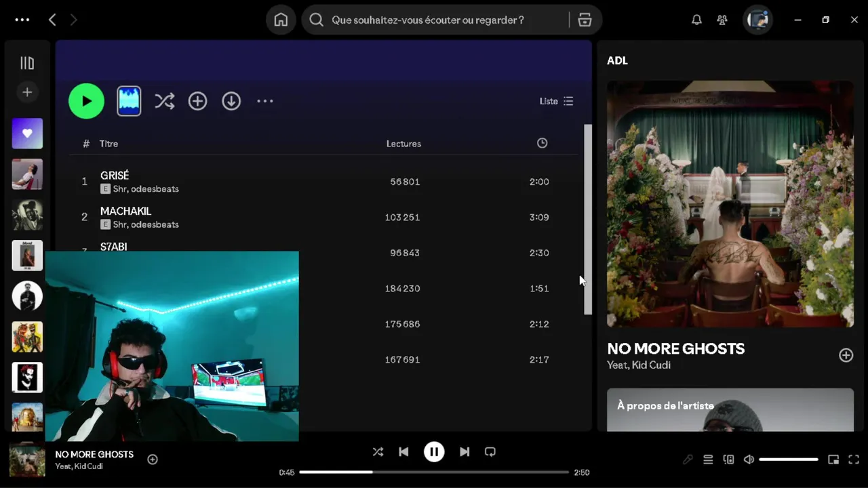Viewport: 868px width, 488px height.
Task: Create a playlist with the plus icon
Action: (27, 92)
